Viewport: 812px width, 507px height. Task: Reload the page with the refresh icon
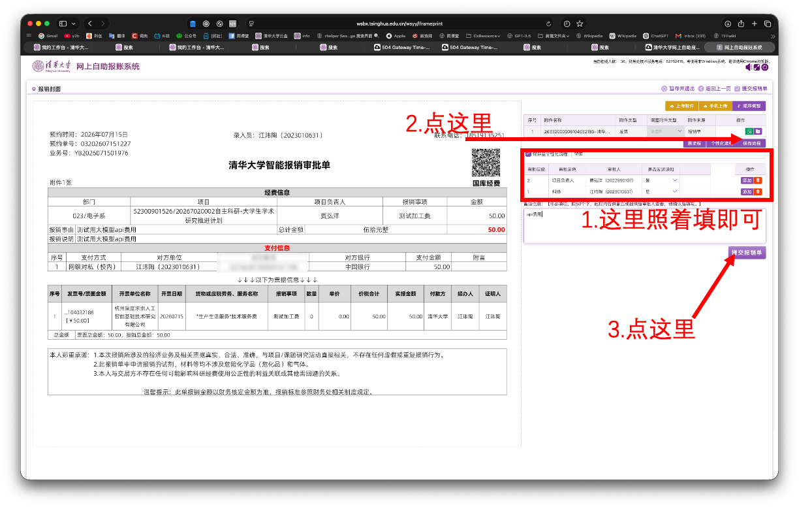click(x=548, y=24)
